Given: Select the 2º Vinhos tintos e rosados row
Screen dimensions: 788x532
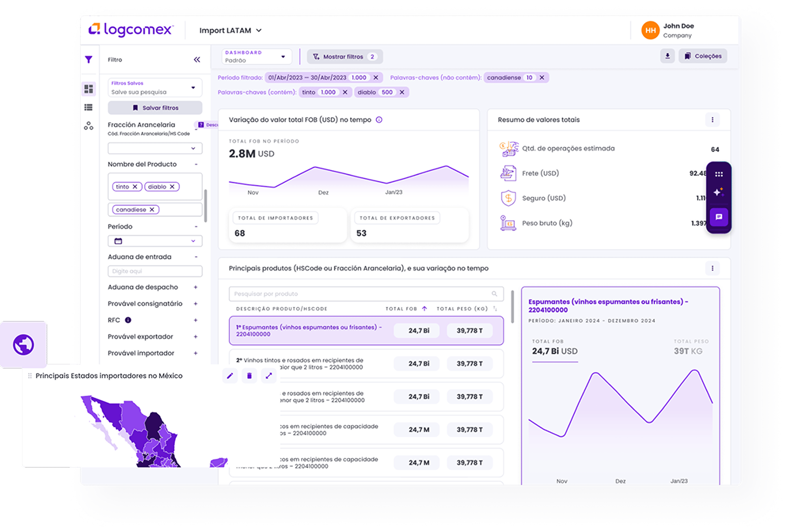Looking at the screenshot, I should 366,364.
